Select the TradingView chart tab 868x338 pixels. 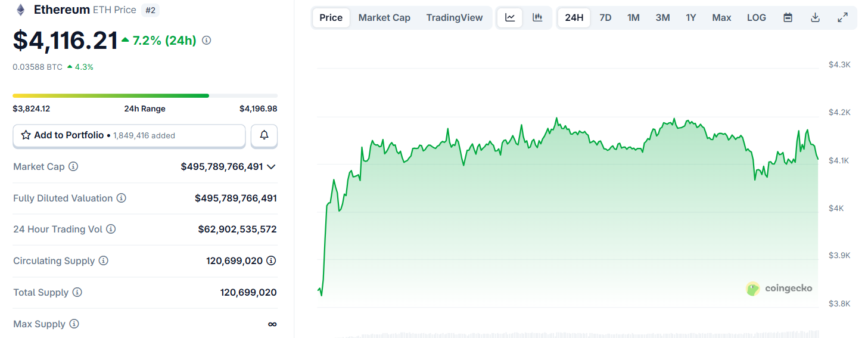pyautogui.click(x=455, y=18)
